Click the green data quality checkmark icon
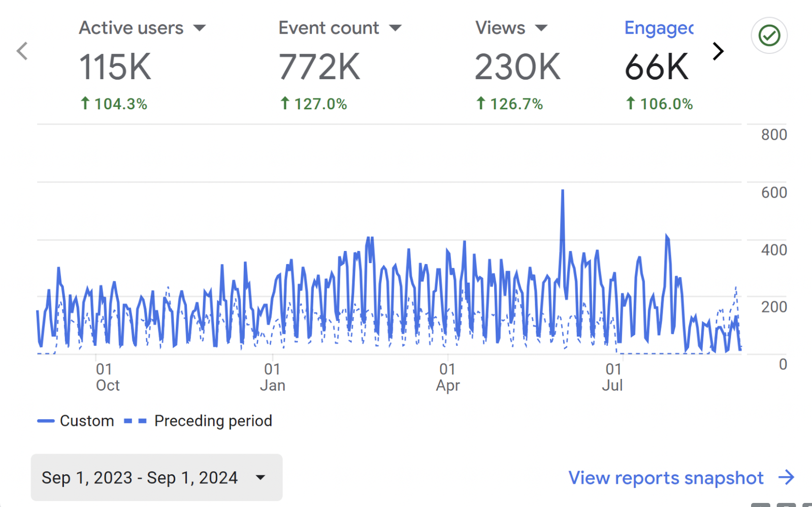 pyautogui.click(x=769, y=36)
